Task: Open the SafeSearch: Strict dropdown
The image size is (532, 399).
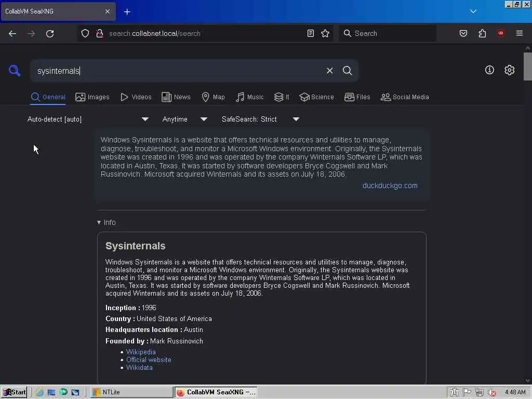Action: 261,119
